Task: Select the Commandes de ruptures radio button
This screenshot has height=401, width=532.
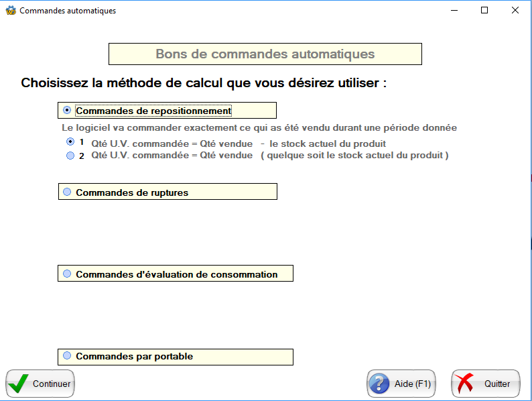Action: (67, 192)
